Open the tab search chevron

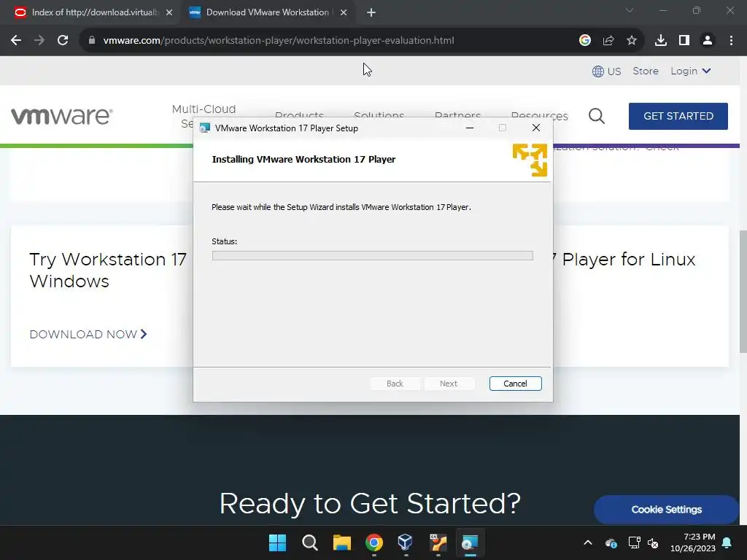coord(630,10)
